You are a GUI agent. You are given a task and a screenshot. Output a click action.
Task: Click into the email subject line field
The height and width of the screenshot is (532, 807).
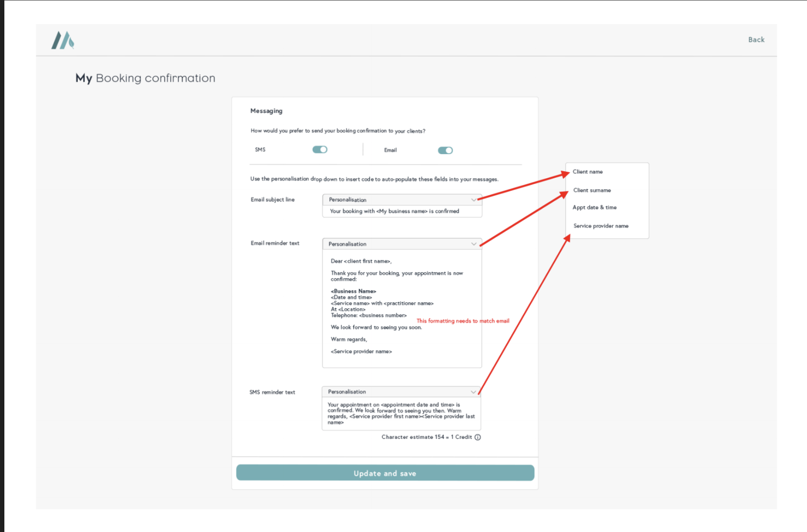click(401, 211)
